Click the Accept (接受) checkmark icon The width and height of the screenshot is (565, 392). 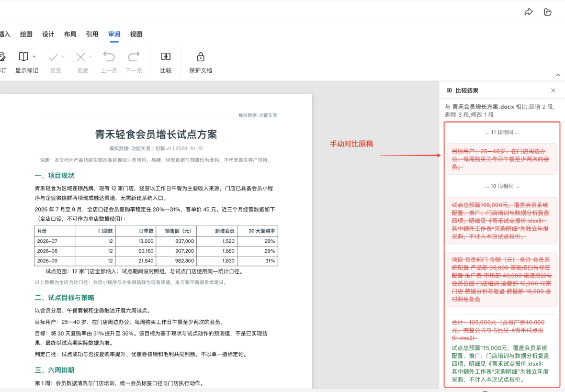(53, 57)
